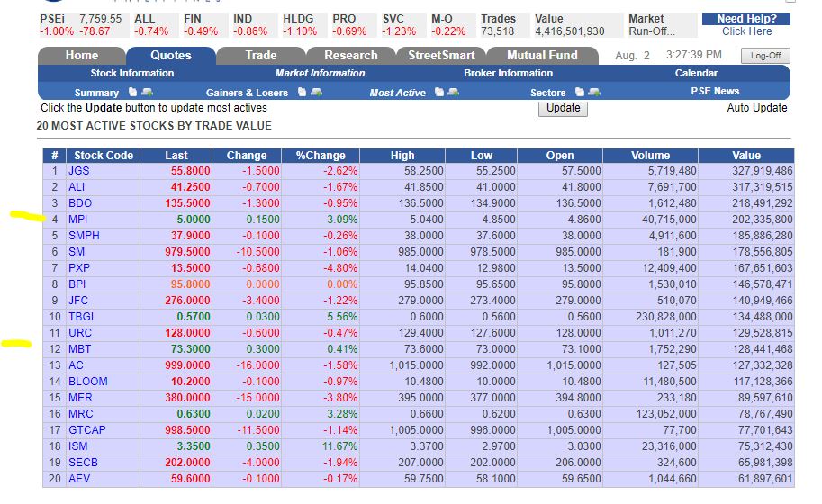Select Market Information in the blue bar
Viewport: 822px width, 504px height.
320,73
